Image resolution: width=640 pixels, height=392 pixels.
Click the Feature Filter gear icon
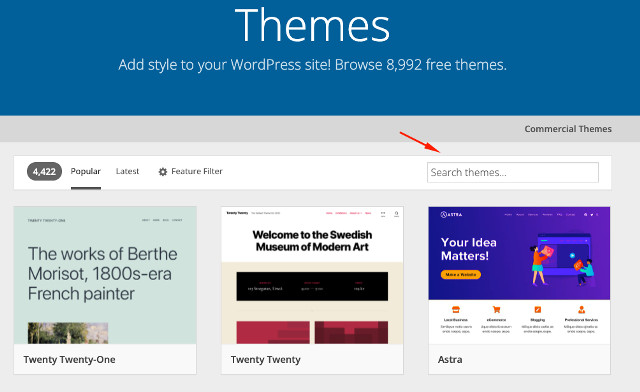[162, 172]
